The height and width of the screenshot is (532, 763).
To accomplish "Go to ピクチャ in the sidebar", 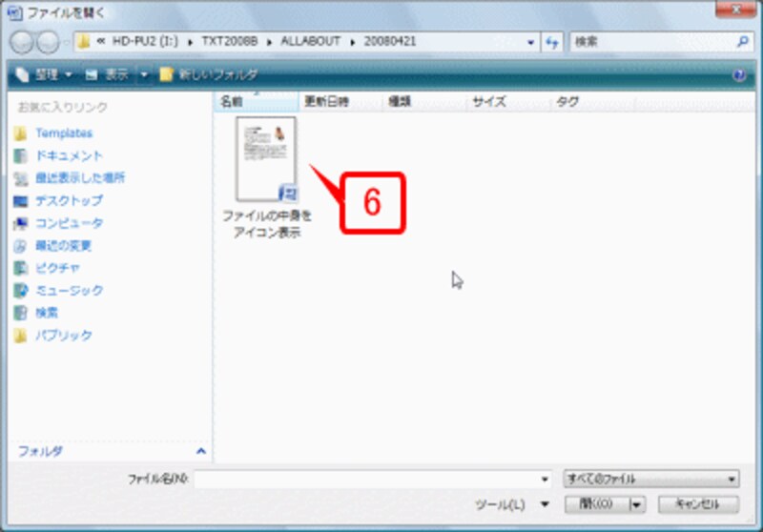I will tap(57, 268).
